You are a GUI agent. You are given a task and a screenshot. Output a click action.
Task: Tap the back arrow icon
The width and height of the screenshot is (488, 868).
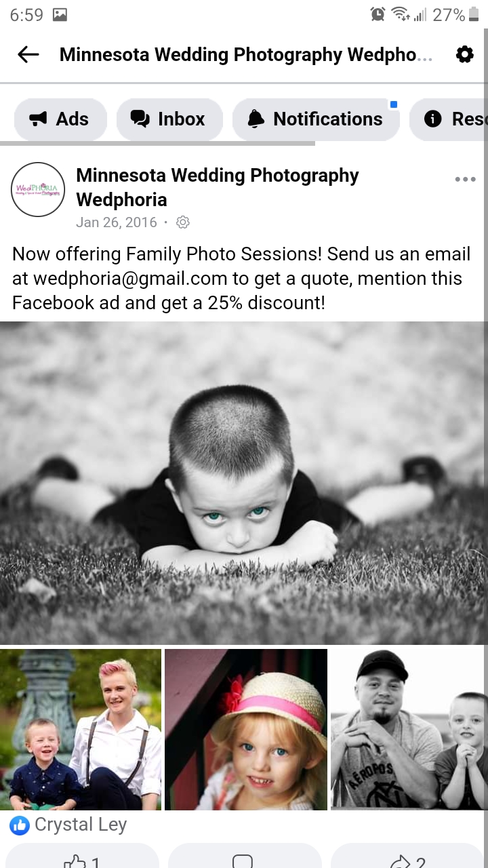click(28, 55)
